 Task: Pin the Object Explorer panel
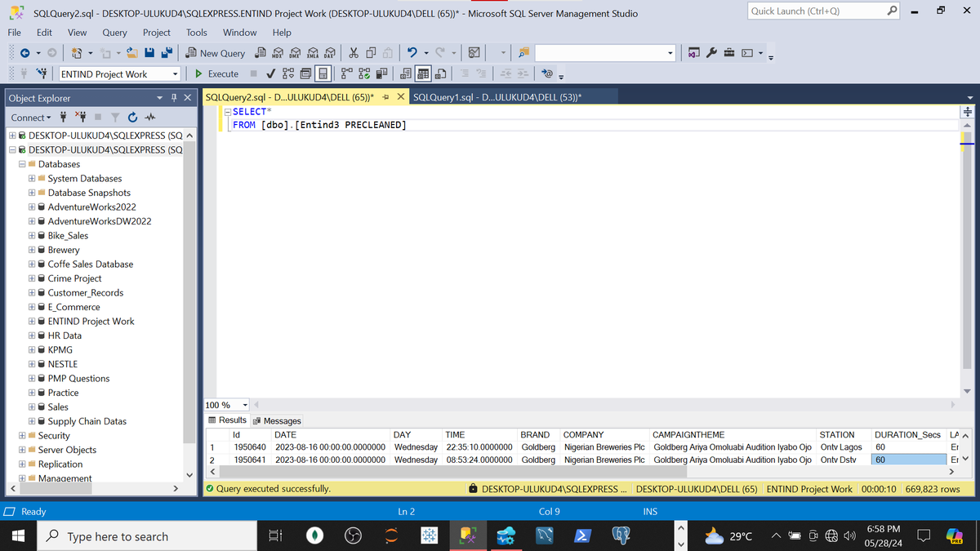pyautogui.click(x=175, y=98)
